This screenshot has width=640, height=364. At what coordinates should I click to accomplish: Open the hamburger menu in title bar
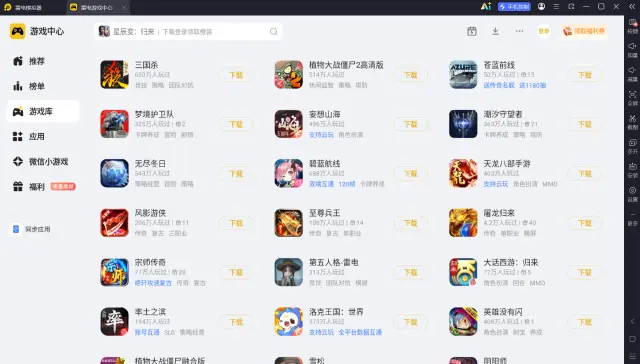tap(556, 7)
